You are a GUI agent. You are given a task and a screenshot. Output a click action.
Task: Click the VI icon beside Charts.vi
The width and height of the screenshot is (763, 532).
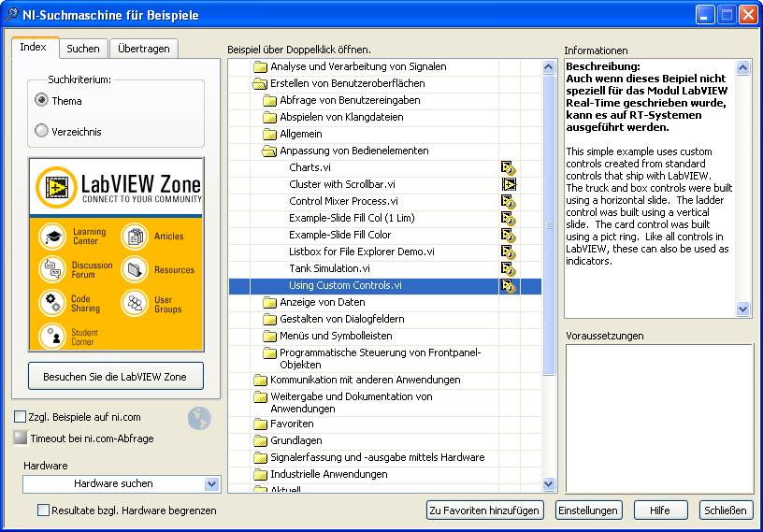point(508,168)
